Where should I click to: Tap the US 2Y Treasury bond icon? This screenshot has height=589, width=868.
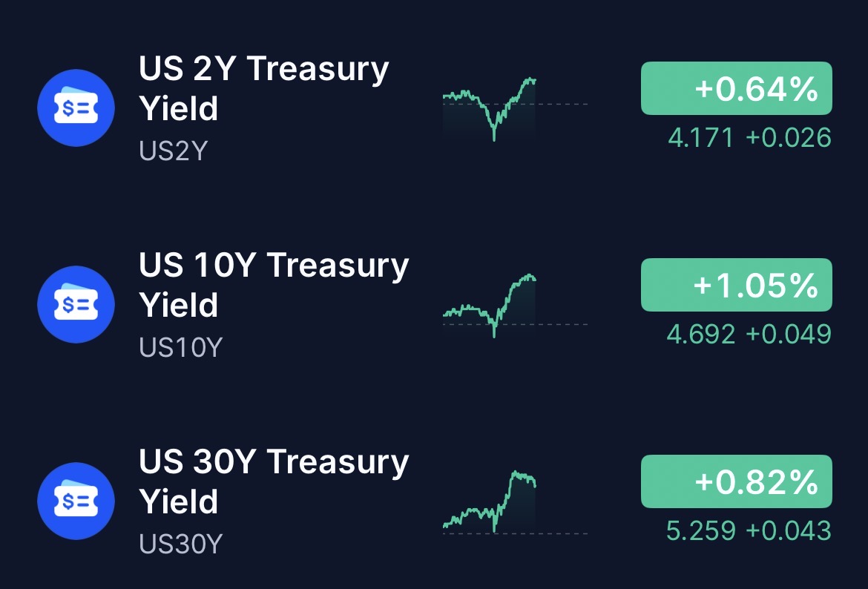click(x=76, y=108)
